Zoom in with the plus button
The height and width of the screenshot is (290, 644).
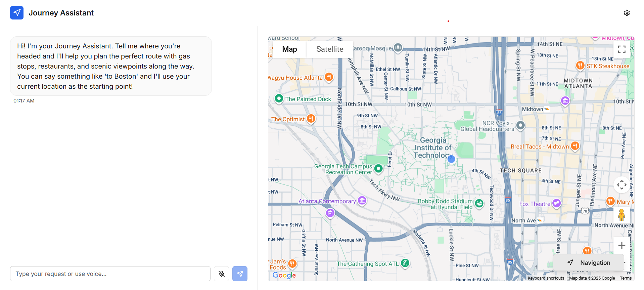[622, 245]
